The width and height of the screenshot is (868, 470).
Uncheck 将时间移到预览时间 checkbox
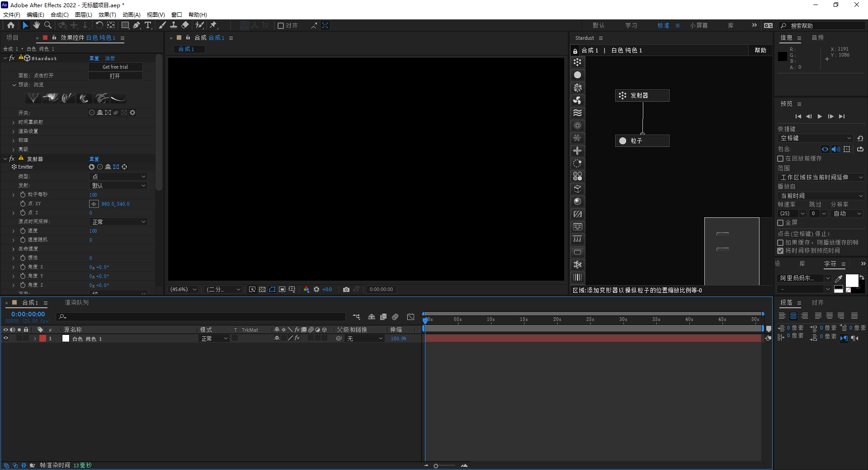click(x=780, y=251)
